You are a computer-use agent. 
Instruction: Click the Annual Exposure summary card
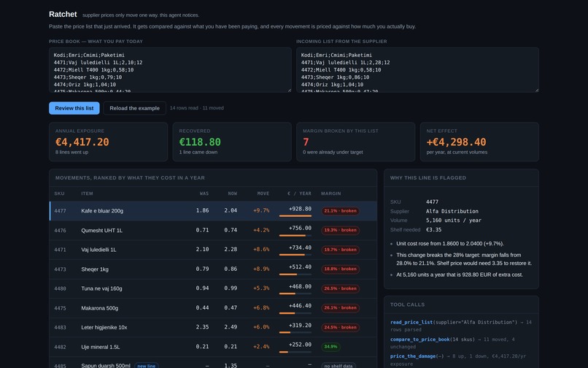[x=109, y=142]
